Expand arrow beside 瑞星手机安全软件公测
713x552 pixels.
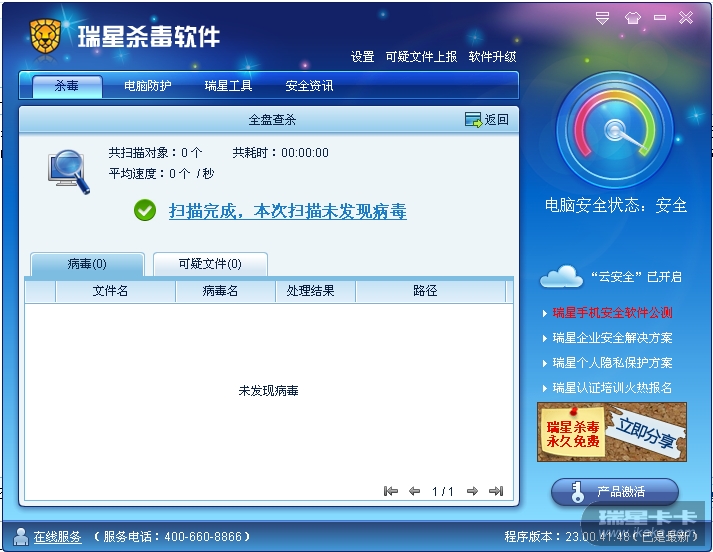(x=545, y=313)
